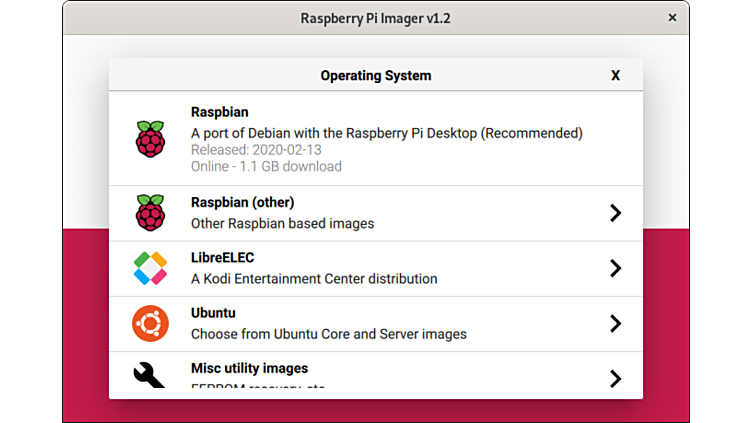Click the Raspbian (other) raspberry icon

[150, 213]
